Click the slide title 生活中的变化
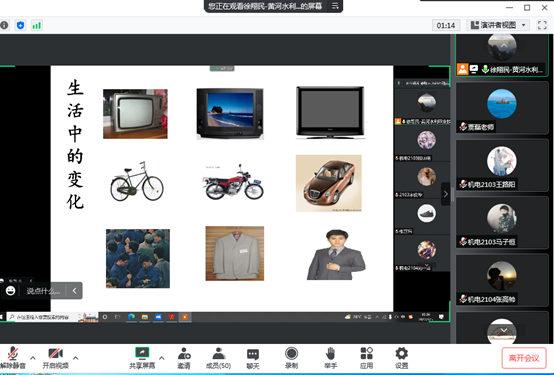The height and width of the screenshot is (375, 554). click(x=75, y=144)
